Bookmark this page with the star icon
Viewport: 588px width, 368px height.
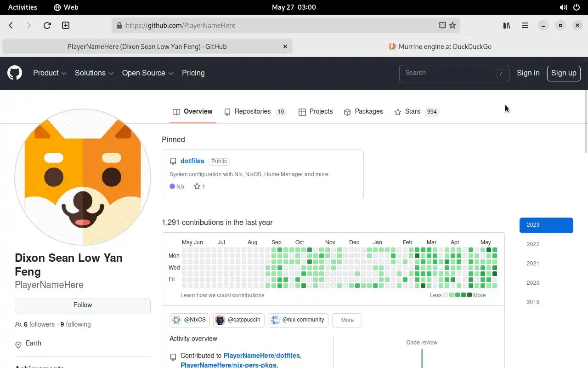click(452, 25)
